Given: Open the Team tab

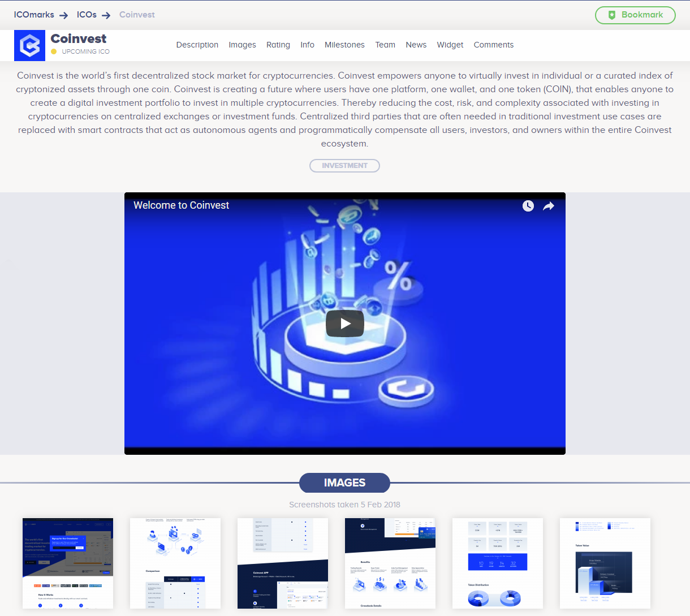Looking at the screenshot, I should pos(385,45).
